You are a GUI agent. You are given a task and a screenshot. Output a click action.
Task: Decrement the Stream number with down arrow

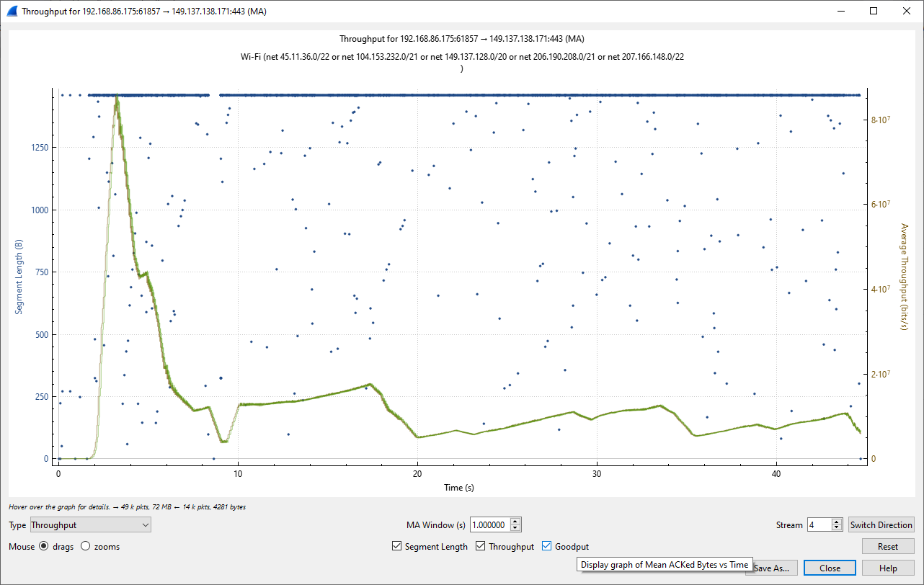coord(836,529)
